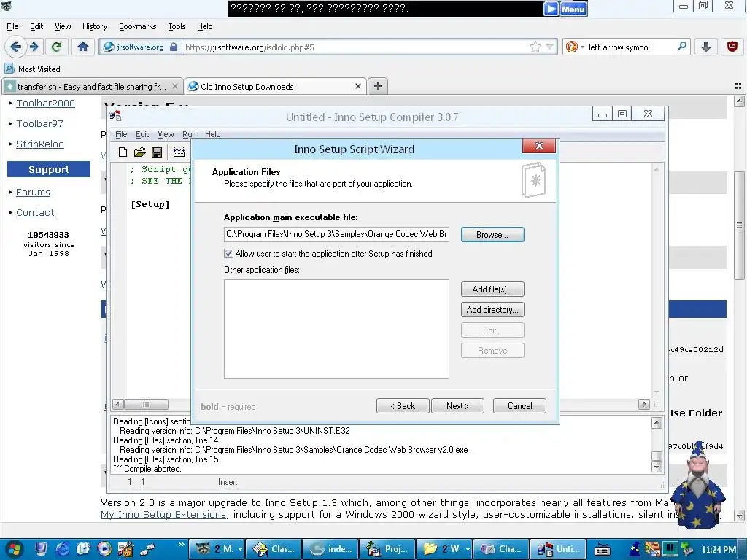Click Open file icon in Inno Setup toolbar

pyautogui.click(x=139, y=152)
